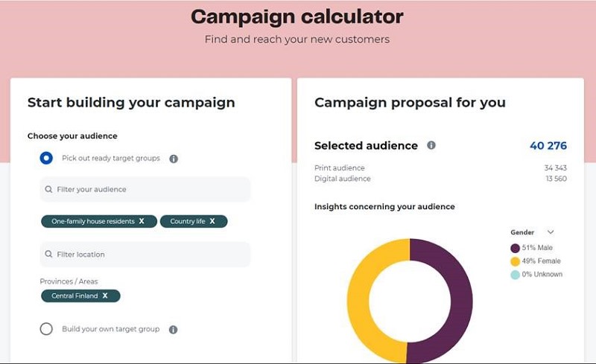Remove Country life tag via X
The image size is (596, 364).
[x=212, y=221]
